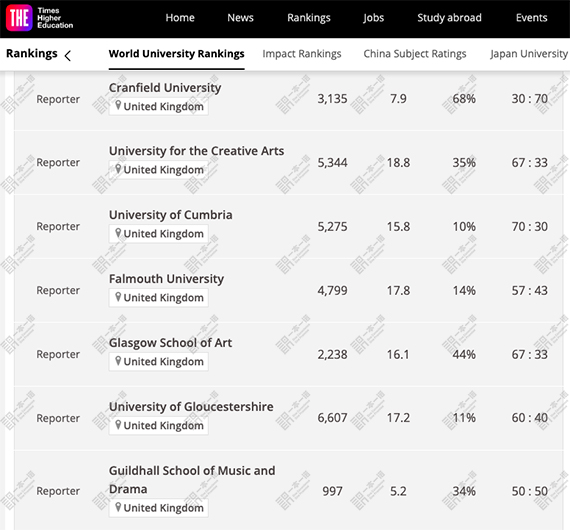Click the location pin under University of Cumbria

pyautogui.click(x=118, y=233)
